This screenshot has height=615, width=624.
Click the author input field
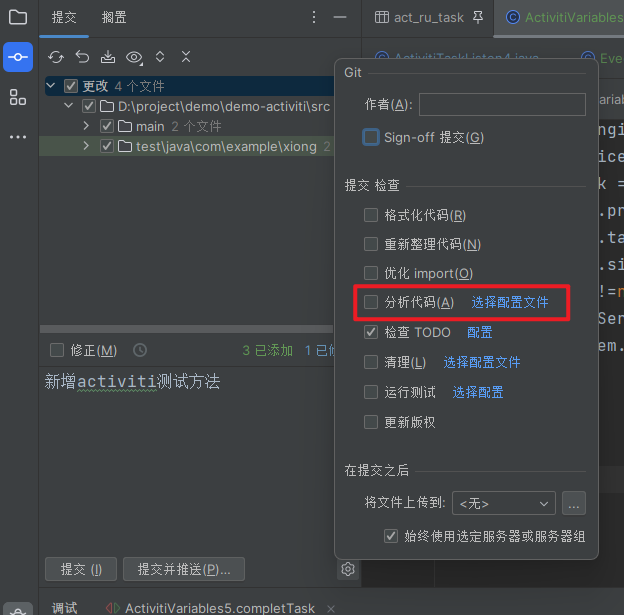(502, 104)
